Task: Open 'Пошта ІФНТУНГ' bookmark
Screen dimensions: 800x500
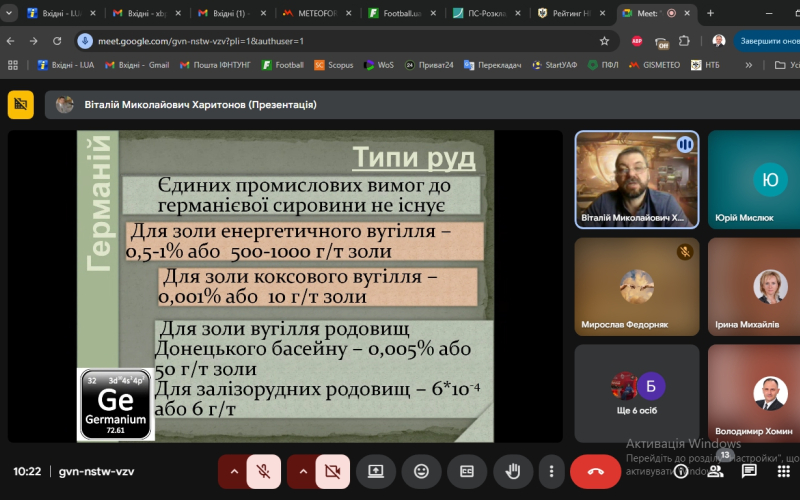Action: tap(215, 65)
